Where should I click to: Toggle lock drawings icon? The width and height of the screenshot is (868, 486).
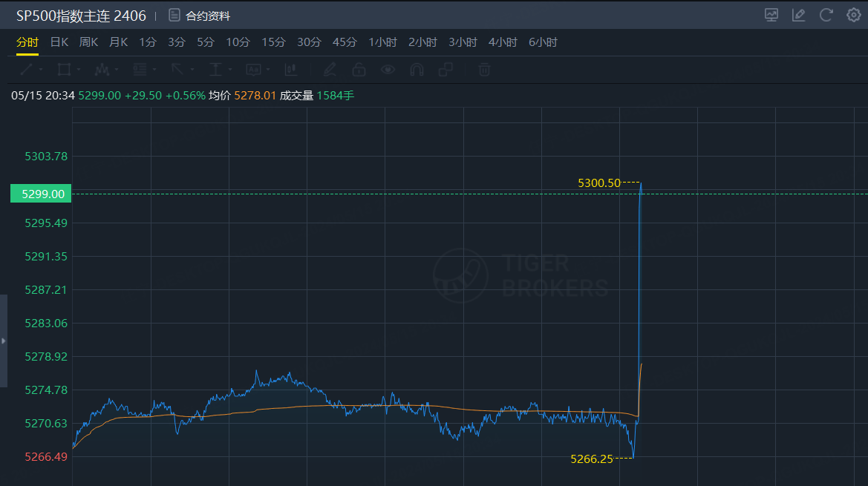[359, 69]
